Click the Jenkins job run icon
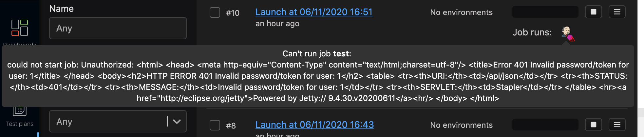This screenshot has height=137, width=644. click(x=566, y=32)
